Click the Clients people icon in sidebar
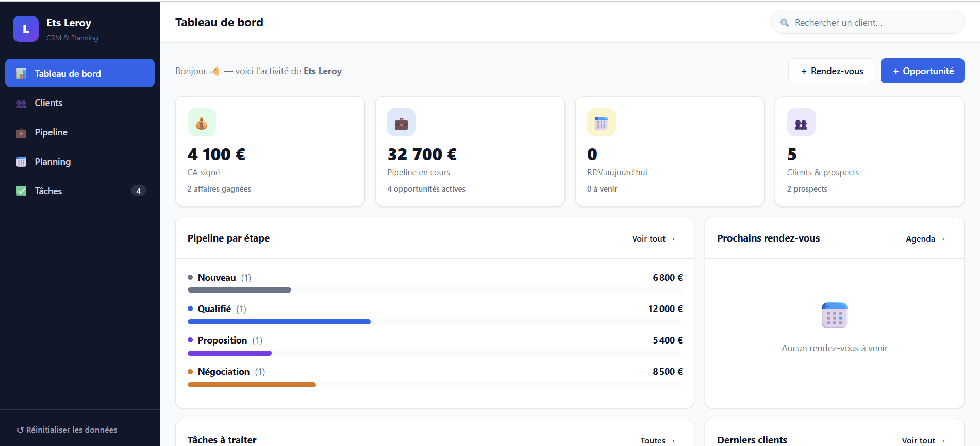 pyautogui.click(x=21, y=104)
